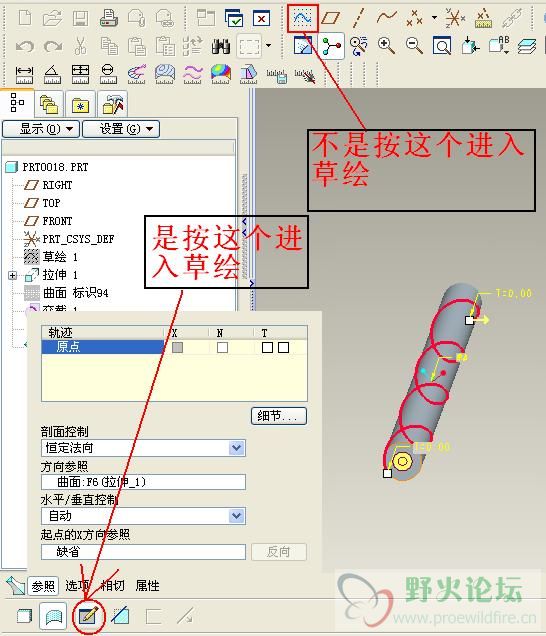546x636 pixels.
Task: Click the zoom in magnifier icon
Action: click(x=386, y=45)
